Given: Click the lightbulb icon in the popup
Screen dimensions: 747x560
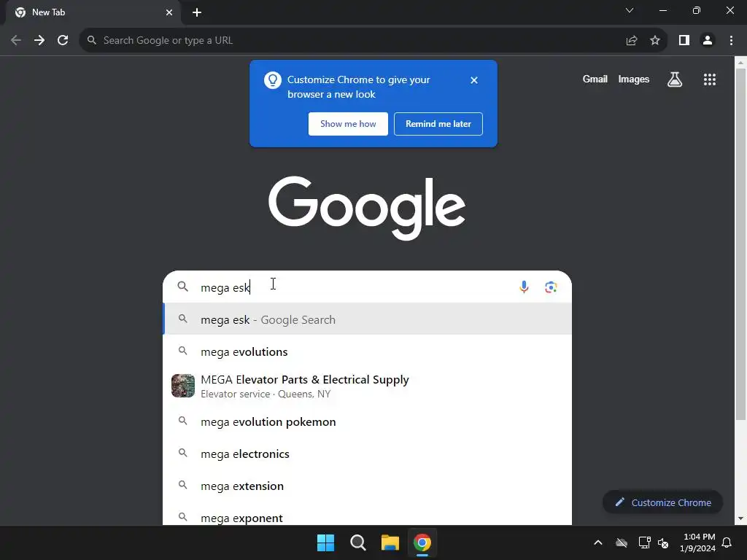Looking at the screenshot, I should click(273, 80).
